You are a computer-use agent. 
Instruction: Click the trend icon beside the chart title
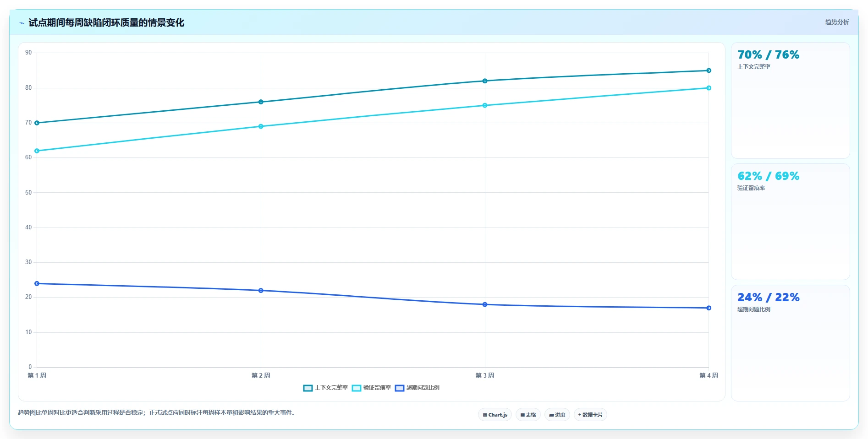tap(22, 23)
